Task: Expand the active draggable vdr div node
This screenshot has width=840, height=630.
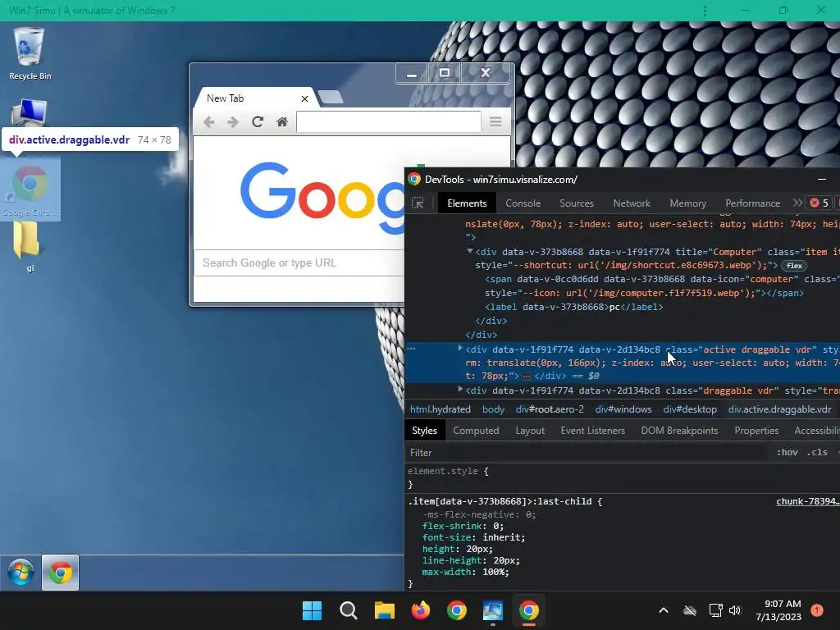Action: tap(460, 348)
